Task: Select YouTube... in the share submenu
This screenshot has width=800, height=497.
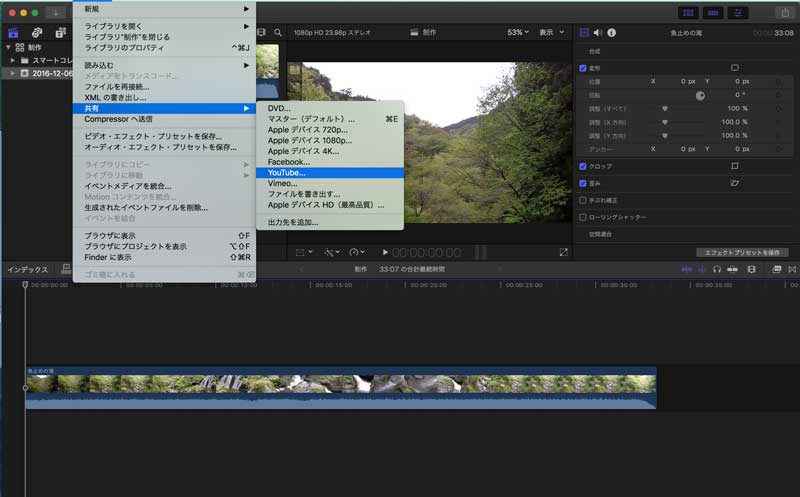Action: [x=287, y=173]
